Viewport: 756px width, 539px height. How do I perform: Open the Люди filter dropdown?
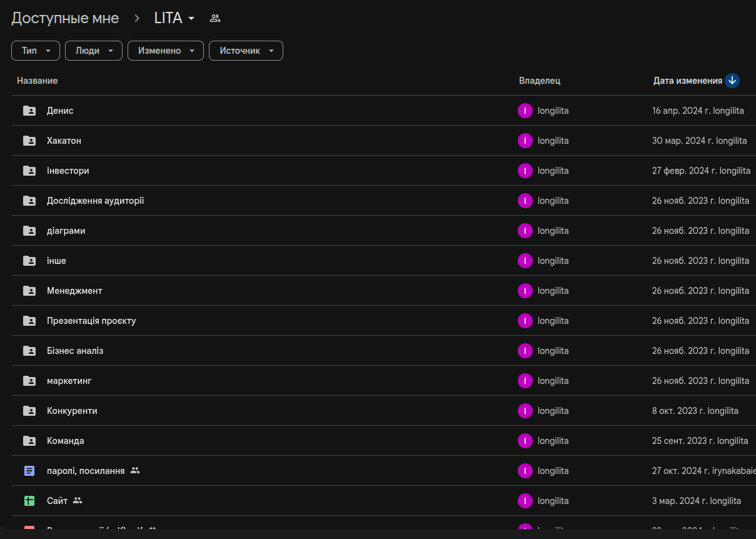coord(93,51)
